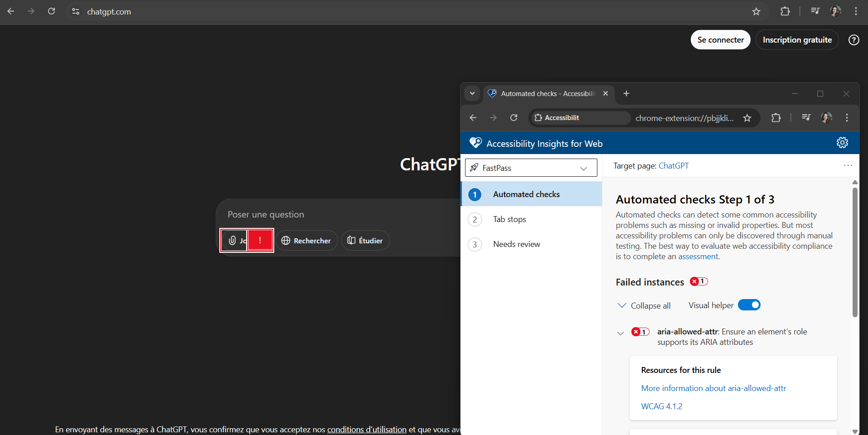The width and height of the screenshot is (868, 435).
Task: Open a new tab in extension window
Action: 626,93
